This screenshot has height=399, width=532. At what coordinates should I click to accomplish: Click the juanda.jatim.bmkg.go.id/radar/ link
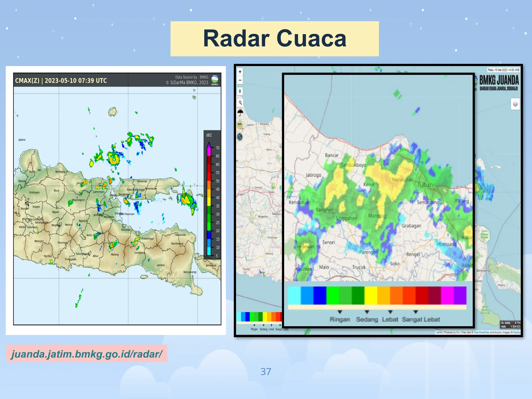point(87,354)
